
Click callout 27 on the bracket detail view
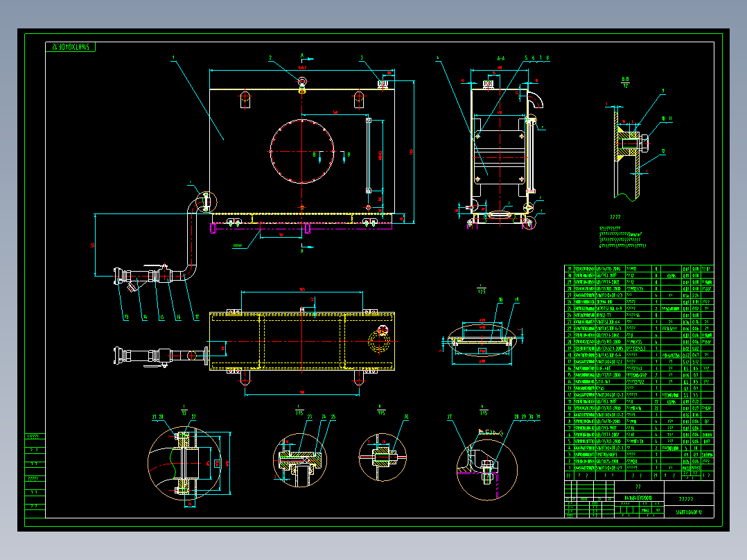click(x=449, y=417)
